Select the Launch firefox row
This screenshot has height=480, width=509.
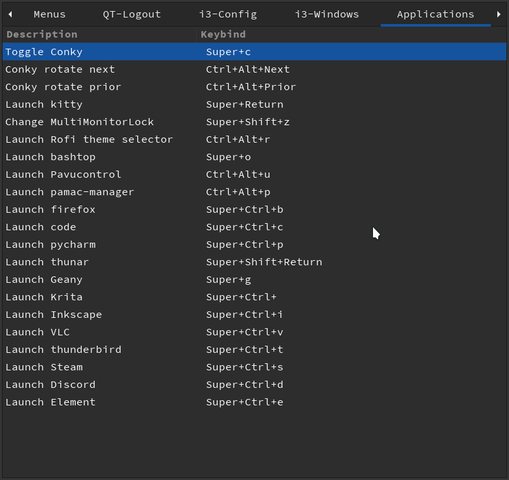pyautogui.click(x=254, y=209)
